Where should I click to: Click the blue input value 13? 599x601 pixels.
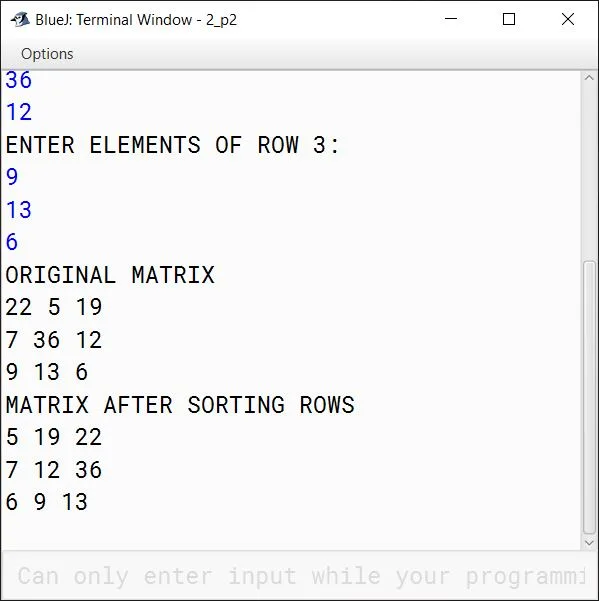pos(18,210)
